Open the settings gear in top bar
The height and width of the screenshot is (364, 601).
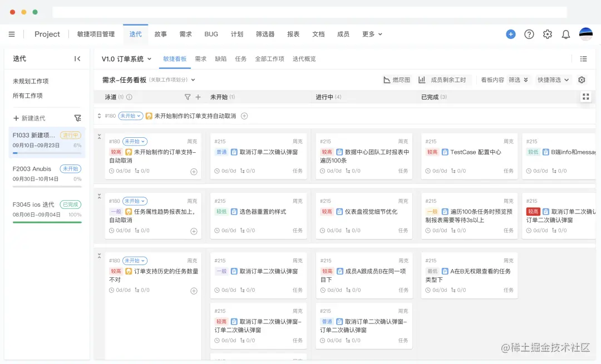(x=548, y=34)
